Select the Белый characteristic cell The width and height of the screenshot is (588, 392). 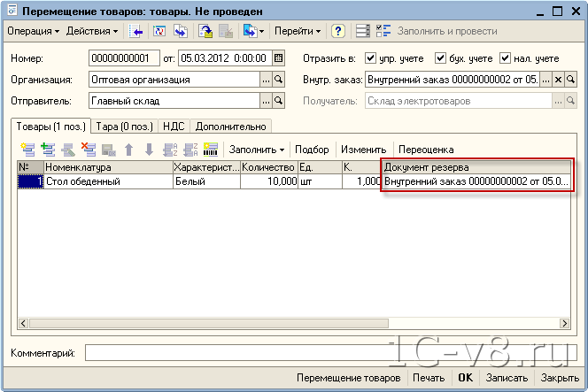[206, 181]
